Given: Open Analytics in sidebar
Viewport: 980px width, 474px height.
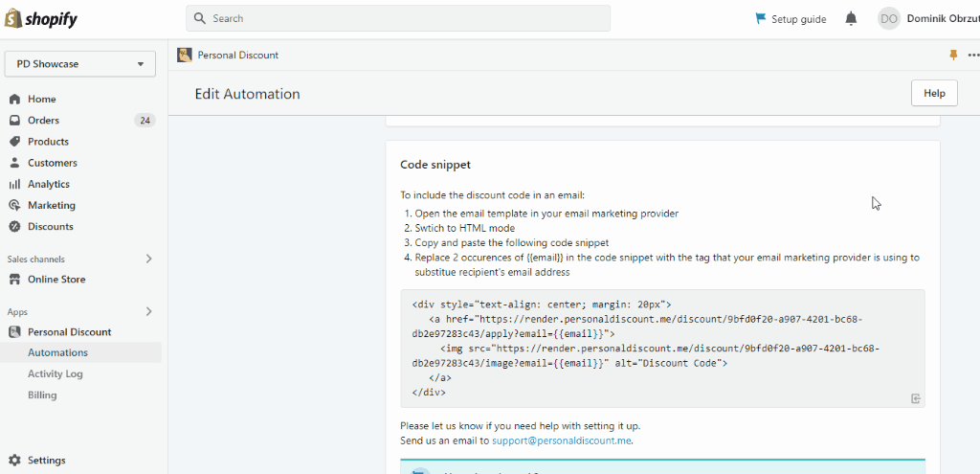Looking at the screenshot, I should point(49,184).
